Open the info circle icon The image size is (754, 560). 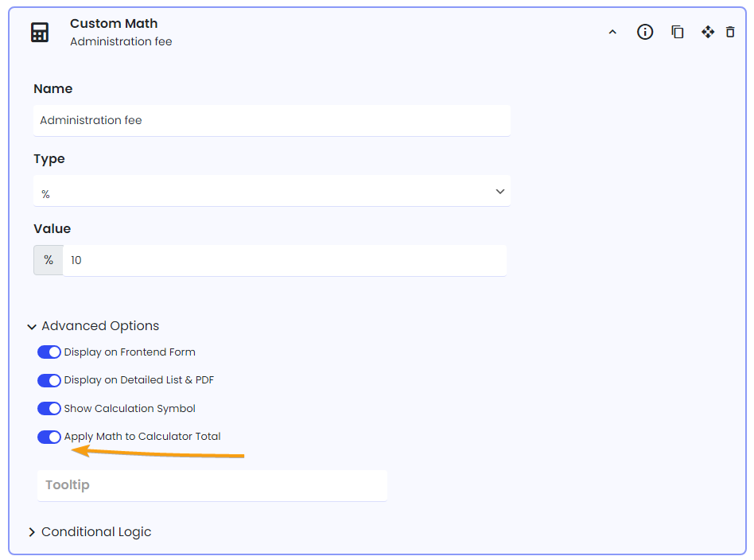pos(645,33)
